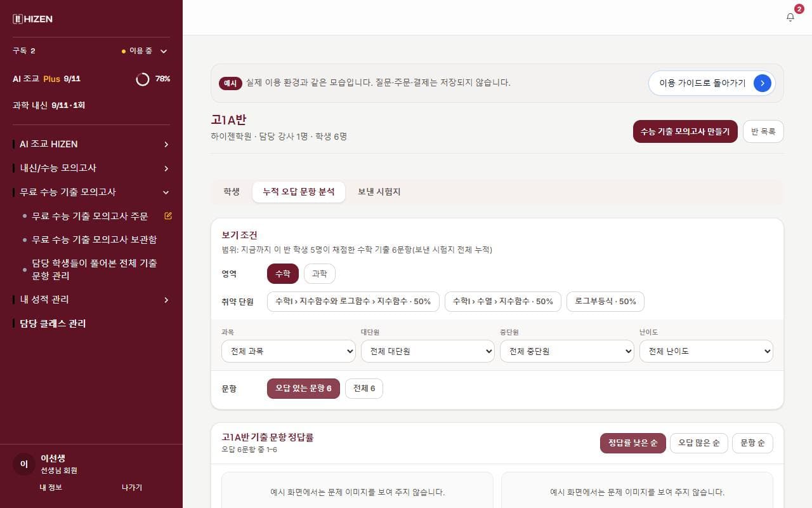Open the 대단원 dropdown
Viewport: 812px width, 508px height.
click(x=428, y=351)
